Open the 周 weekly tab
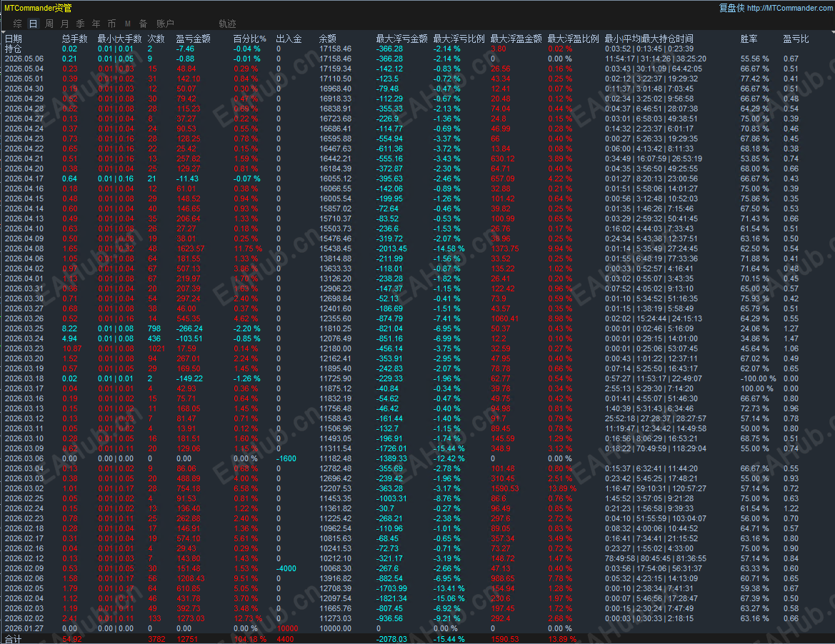The width and height of the screenshot is (835, 644). pos(49,24)
